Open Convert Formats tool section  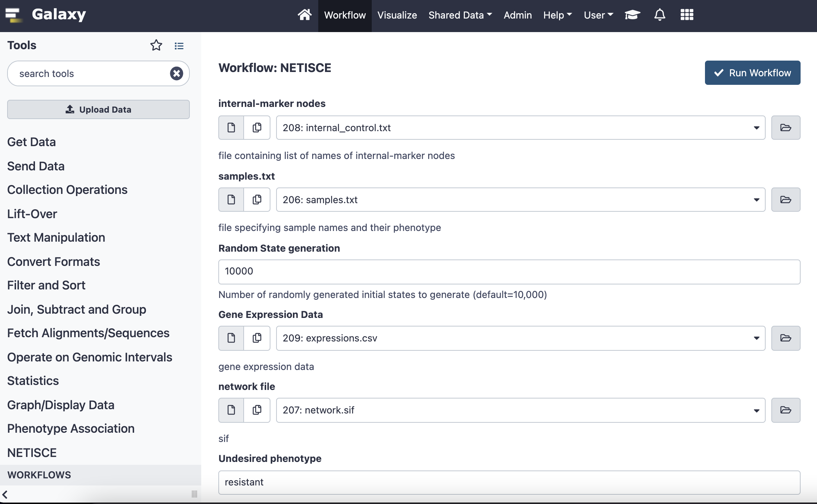tap(54, 262)
